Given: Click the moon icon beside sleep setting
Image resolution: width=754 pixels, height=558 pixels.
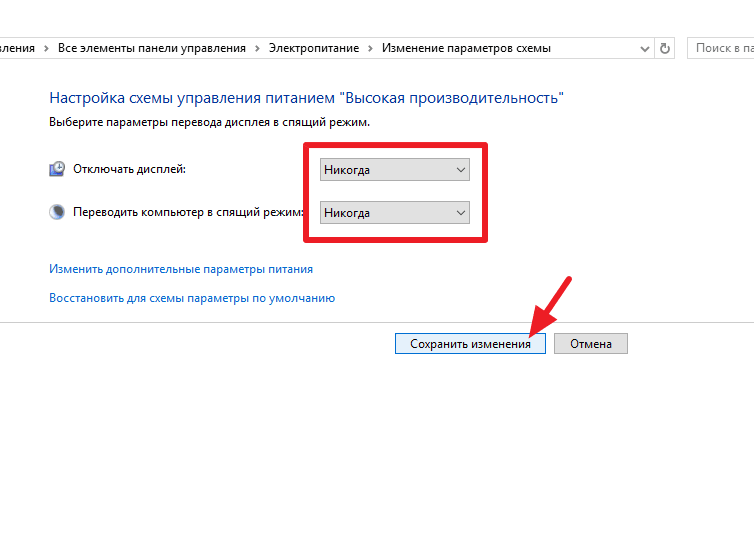Looking at the screenshot, I should click(x=57, y=212).
